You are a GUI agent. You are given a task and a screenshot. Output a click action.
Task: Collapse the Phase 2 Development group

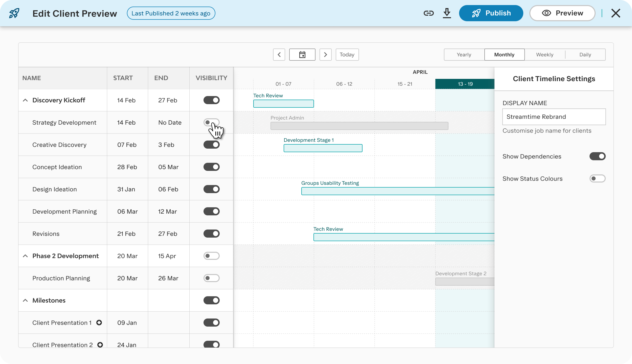26,256
